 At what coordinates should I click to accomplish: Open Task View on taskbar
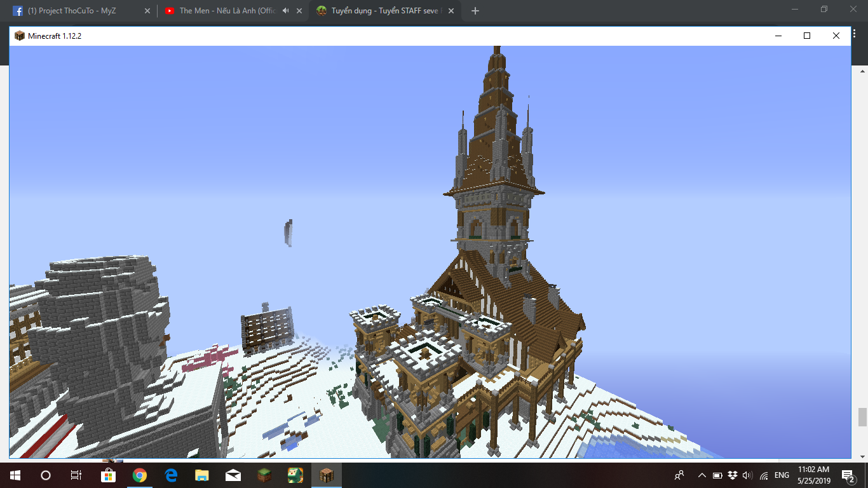76,475
